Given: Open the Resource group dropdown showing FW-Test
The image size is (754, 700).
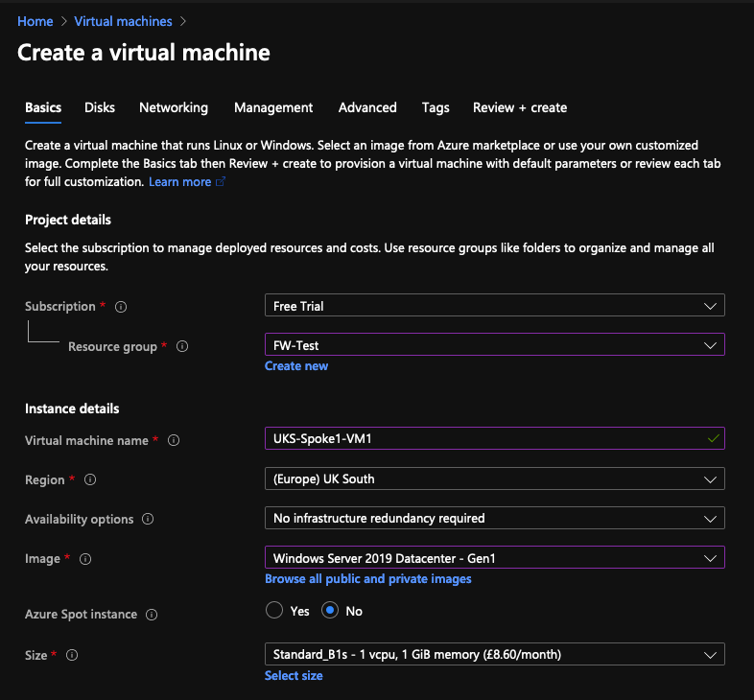Looking at the screenshot, I should [x=494, y=344].
